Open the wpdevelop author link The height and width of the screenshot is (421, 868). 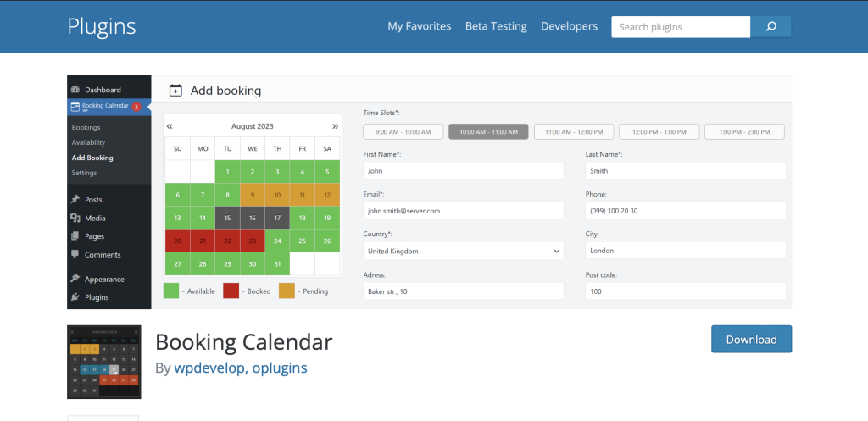tap(210, 368)
